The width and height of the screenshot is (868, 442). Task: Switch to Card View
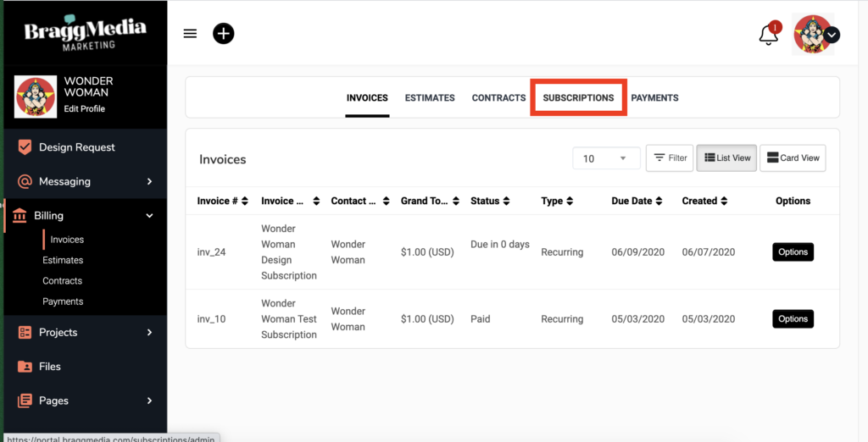(793, 157)
